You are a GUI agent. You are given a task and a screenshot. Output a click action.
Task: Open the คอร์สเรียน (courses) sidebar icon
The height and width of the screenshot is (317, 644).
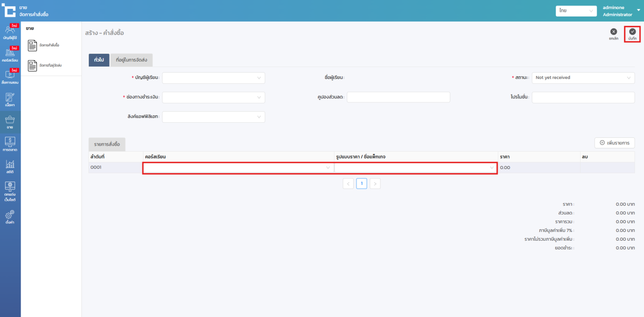(x=10, y=55)
